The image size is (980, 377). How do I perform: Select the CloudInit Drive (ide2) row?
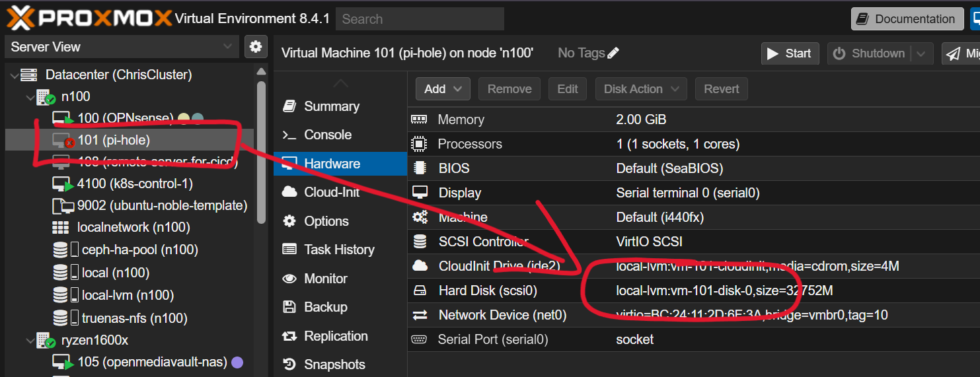coord(693,266)
